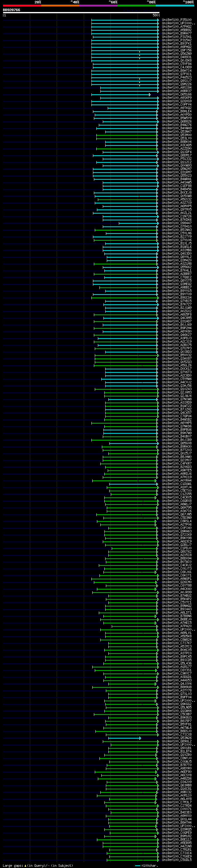Click the UniRef100_B8E117 label
Image resolution: width=197 pixels, height=868 pixels.
pos(176,839)
